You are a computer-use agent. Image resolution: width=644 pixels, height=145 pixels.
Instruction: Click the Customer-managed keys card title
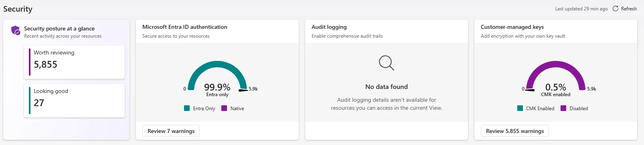click(512, 27)
